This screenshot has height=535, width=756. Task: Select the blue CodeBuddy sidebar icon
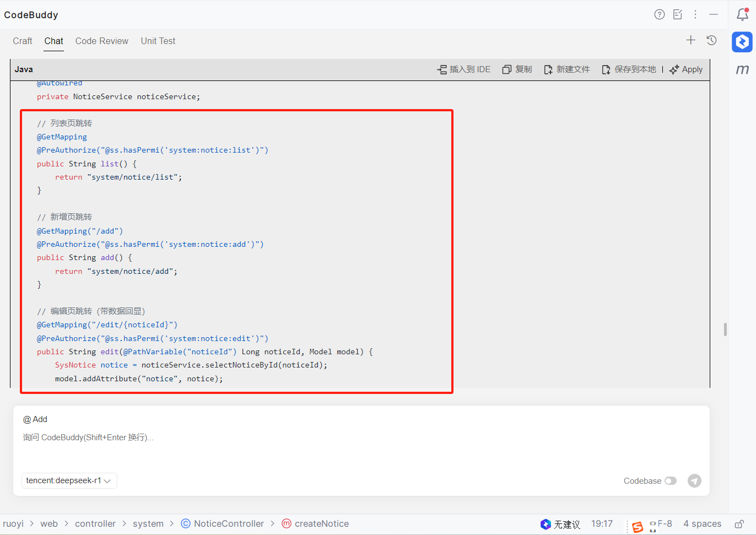coord(742,42)
